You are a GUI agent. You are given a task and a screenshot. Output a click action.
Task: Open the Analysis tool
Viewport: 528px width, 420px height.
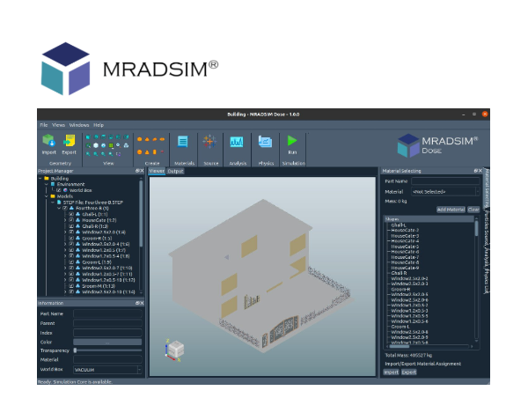click(237, 142)
